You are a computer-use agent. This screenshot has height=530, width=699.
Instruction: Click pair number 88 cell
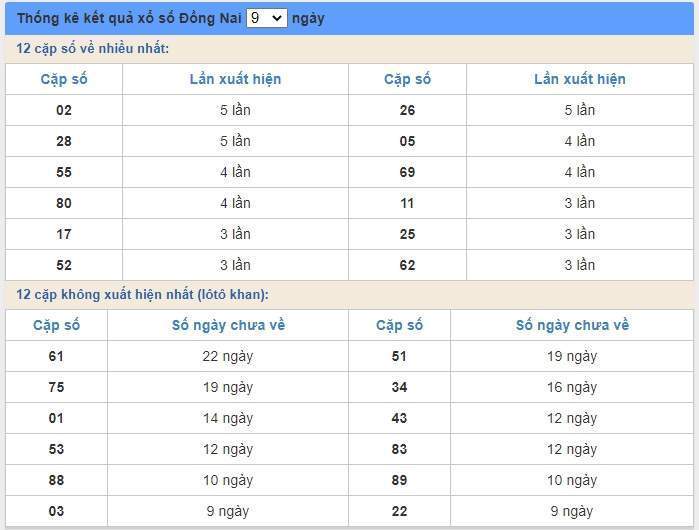click(56, 480)
